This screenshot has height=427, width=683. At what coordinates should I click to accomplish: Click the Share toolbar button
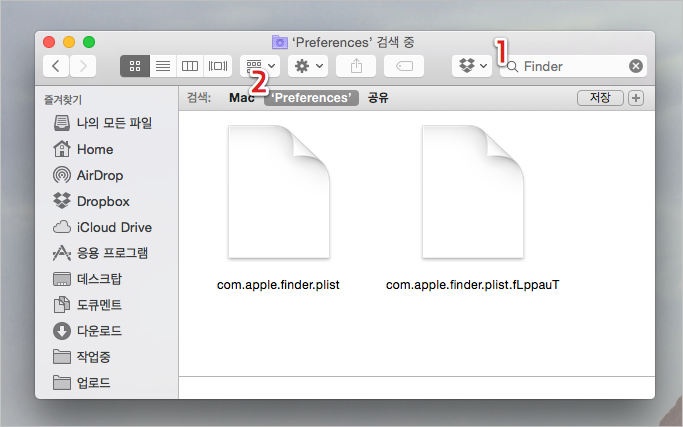(356, 66)
